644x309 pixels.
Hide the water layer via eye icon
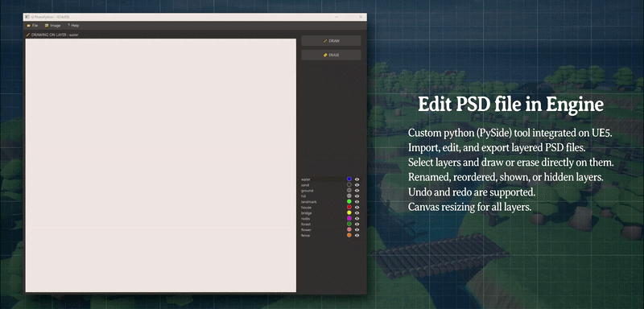(x=357, y=179)
